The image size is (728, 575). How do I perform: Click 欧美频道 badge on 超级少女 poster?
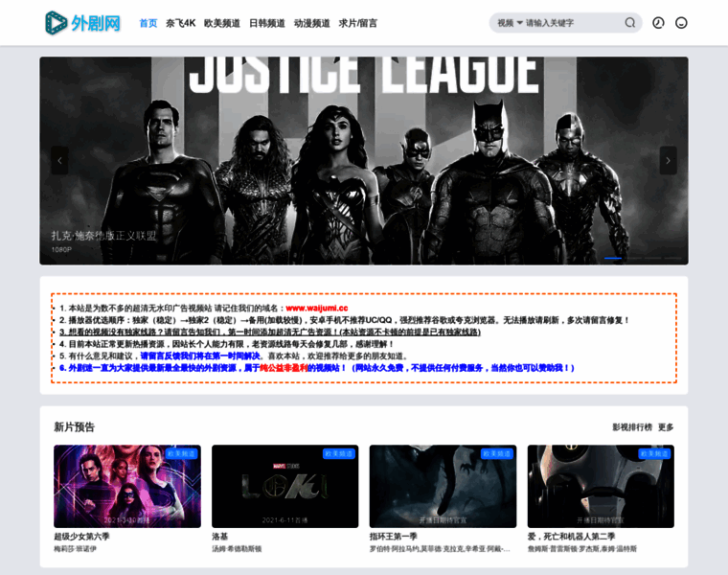(x=181, y=453)
